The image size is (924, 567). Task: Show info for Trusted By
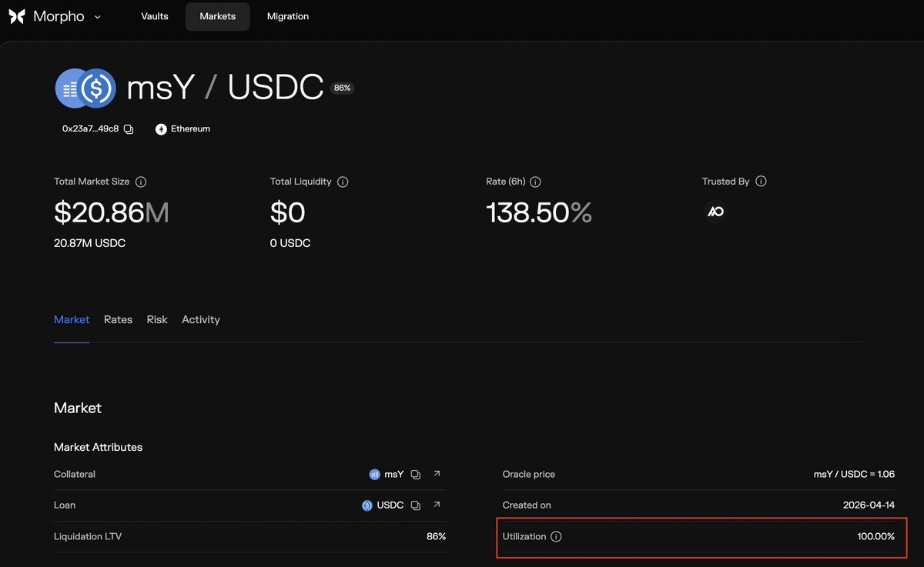tap(761, 182)
